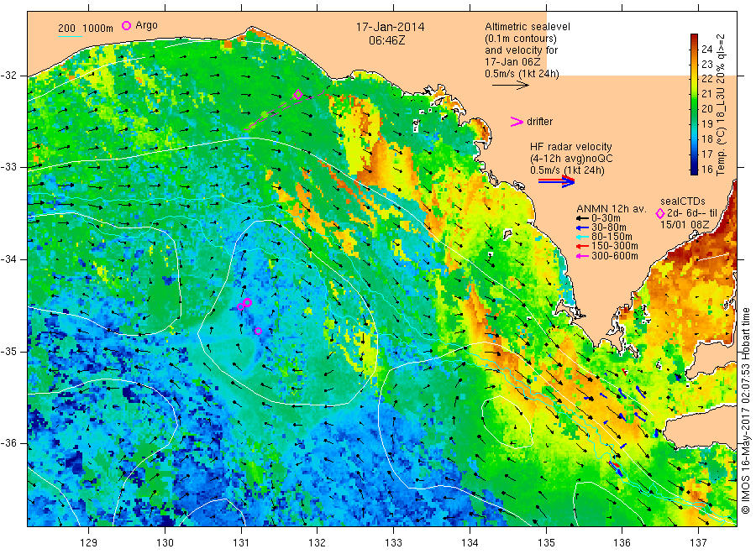The height and width of the screenshot is (554, 756).
Task: Click the 131 longitude axis label
Action: pyautogui.click(x=241, y=543)
